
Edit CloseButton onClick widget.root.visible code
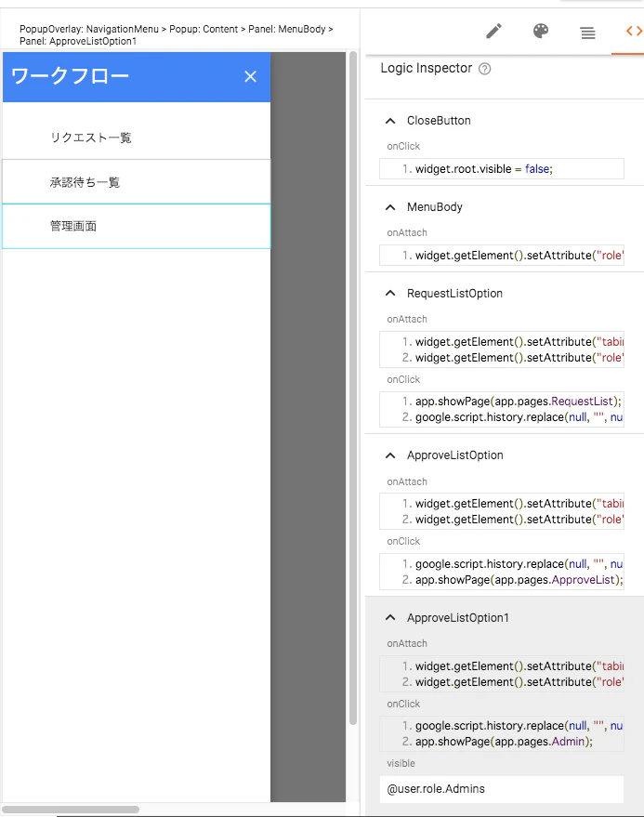click(501, 169)
